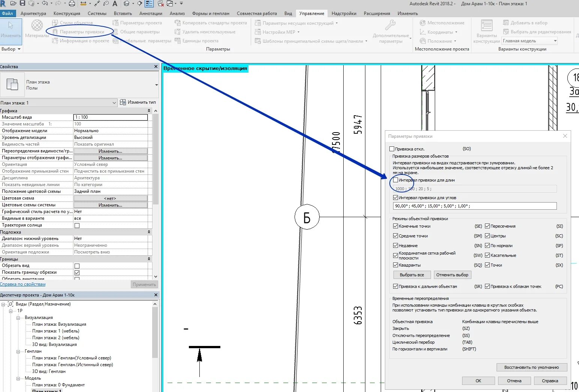Click the Switch Windows icon
The width and height of the screenshot is (579, 392).
click(169, 3)
